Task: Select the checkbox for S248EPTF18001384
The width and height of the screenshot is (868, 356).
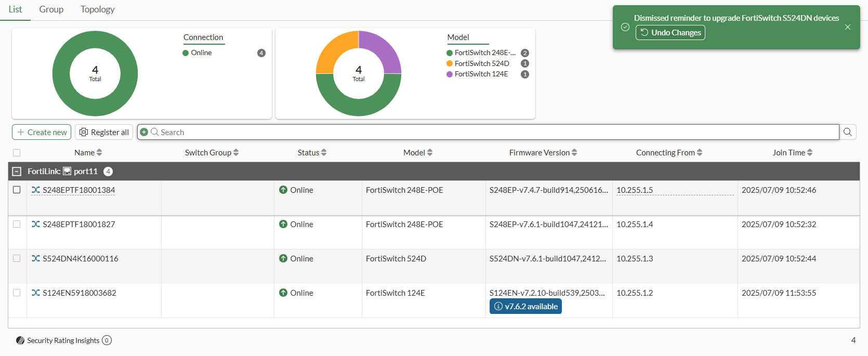Action: 17,190
